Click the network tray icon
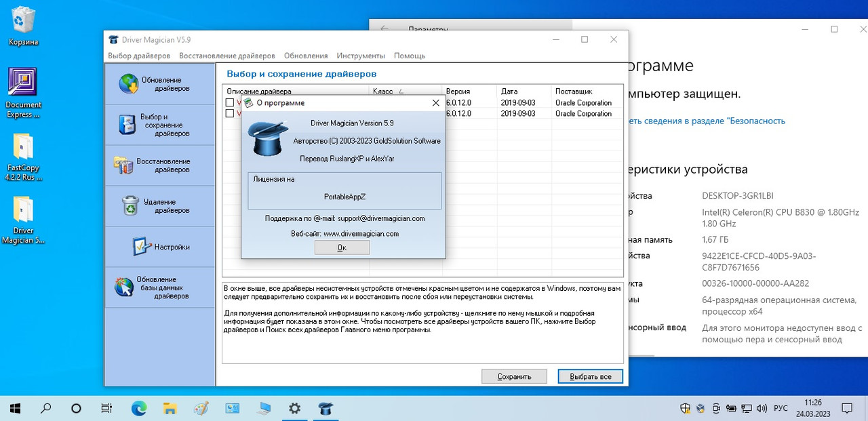The height and width of the screenshot is (421, 868). 747,409
